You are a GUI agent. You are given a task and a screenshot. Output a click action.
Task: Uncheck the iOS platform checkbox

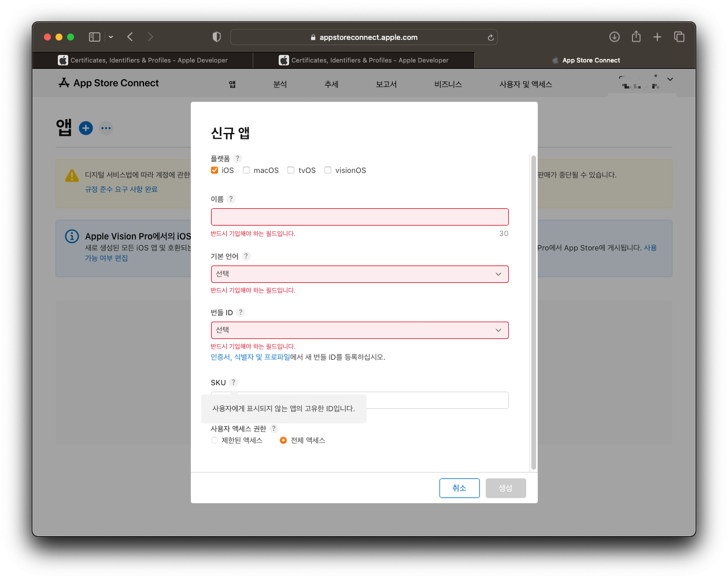[215, 170]
